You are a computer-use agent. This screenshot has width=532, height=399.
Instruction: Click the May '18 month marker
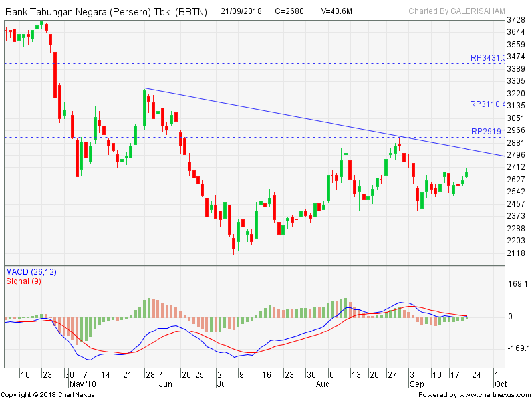tap(82, 384)
